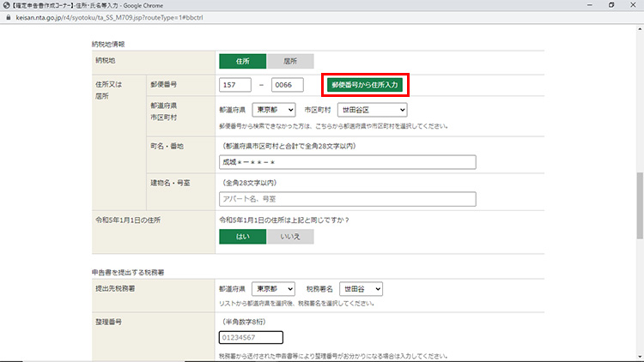Maximize the Chrome popup window

click(611, 4)
